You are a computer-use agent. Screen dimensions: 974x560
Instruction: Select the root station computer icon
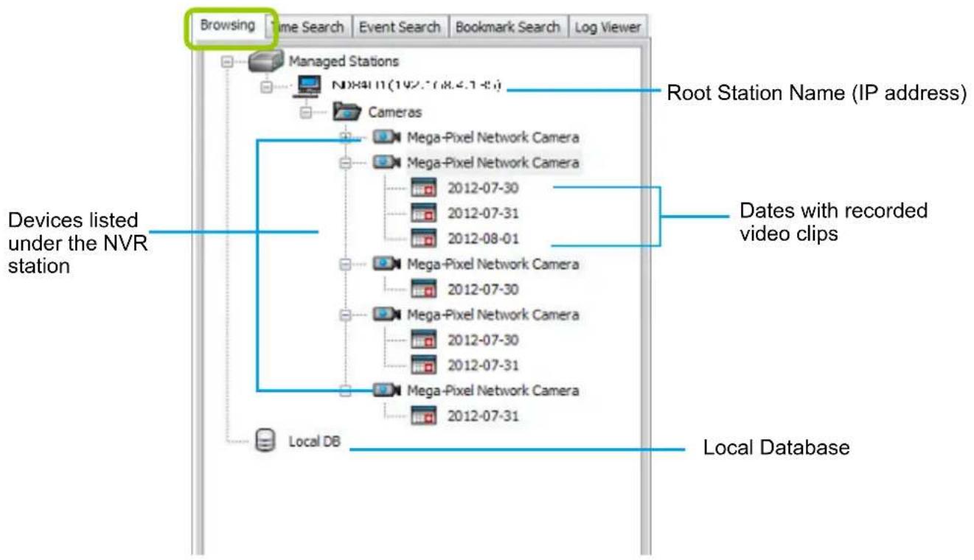coord(310,87)
